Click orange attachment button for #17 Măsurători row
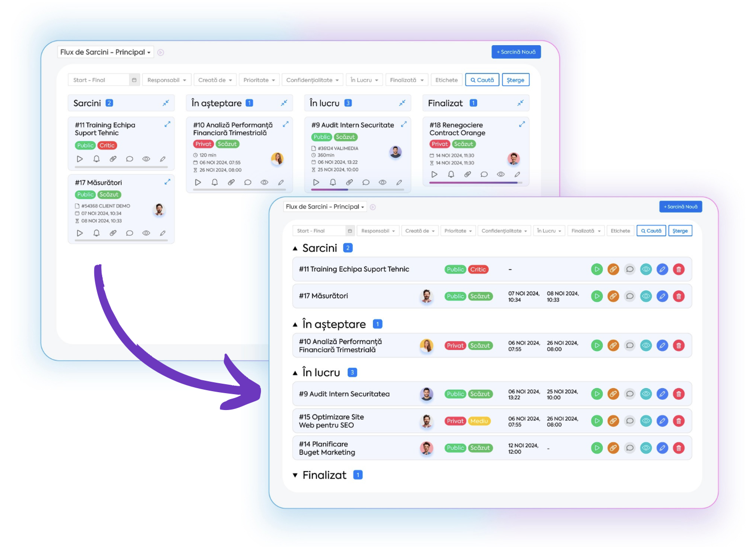Viewport: 756px width, 553px height. click(x=613, y=296)
